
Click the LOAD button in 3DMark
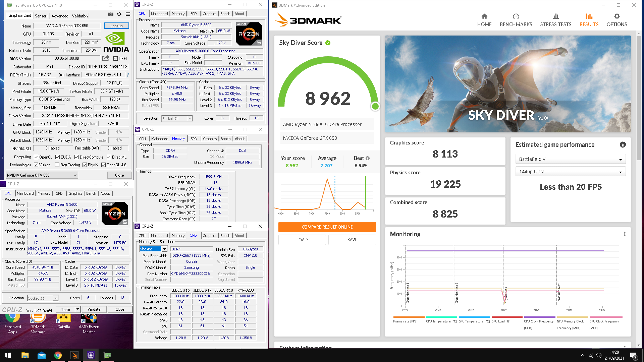302,240
